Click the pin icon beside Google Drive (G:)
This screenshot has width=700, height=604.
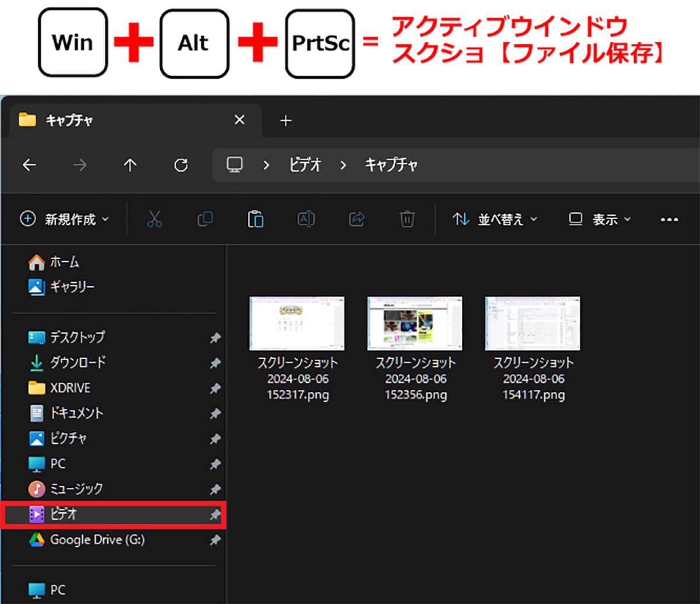coord(215,540)
